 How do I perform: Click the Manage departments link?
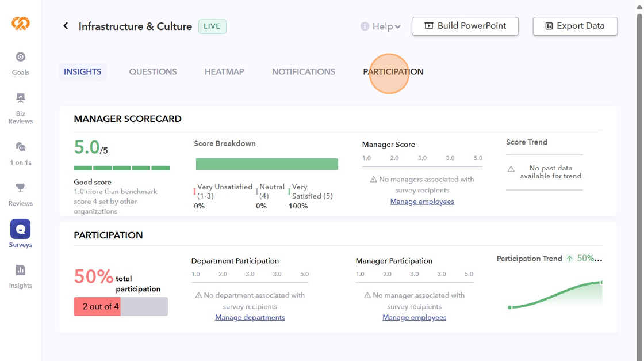(250, 317)
